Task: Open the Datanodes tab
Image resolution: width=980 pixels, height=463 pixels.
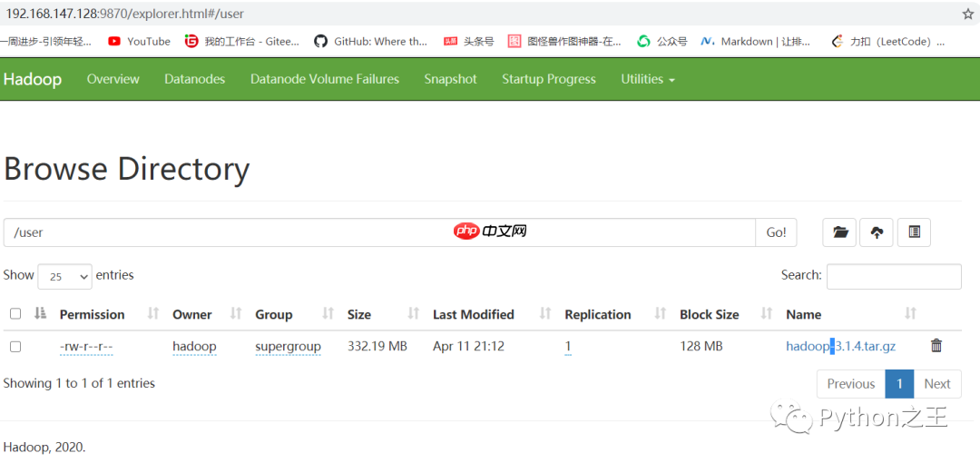Action: click(x=194, y=80)
